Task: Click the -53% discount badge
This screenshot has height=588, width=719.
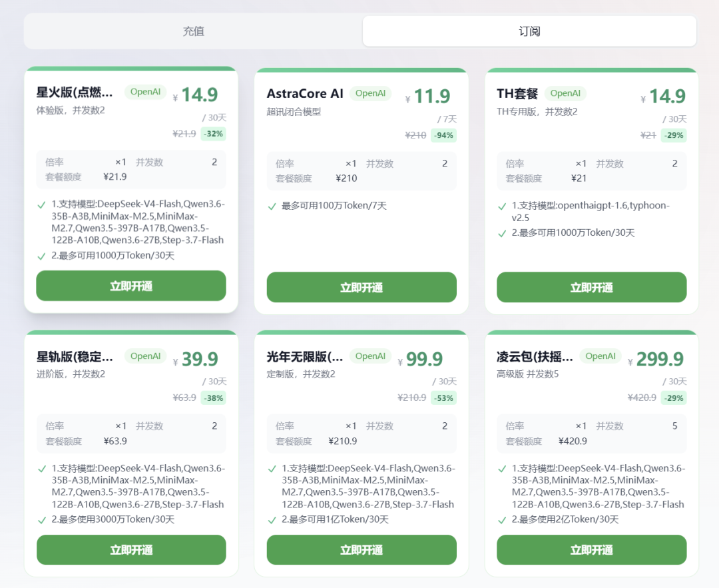Action: 444,398
